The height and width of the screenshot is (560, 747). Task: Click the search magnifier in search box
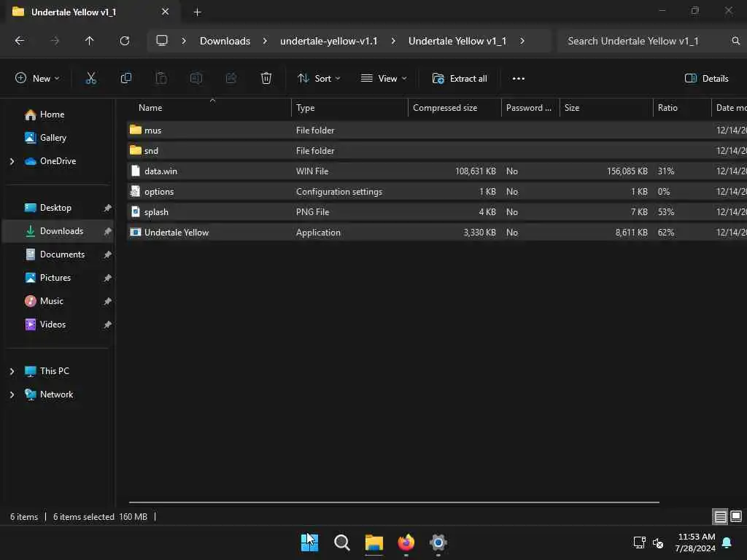735,41
